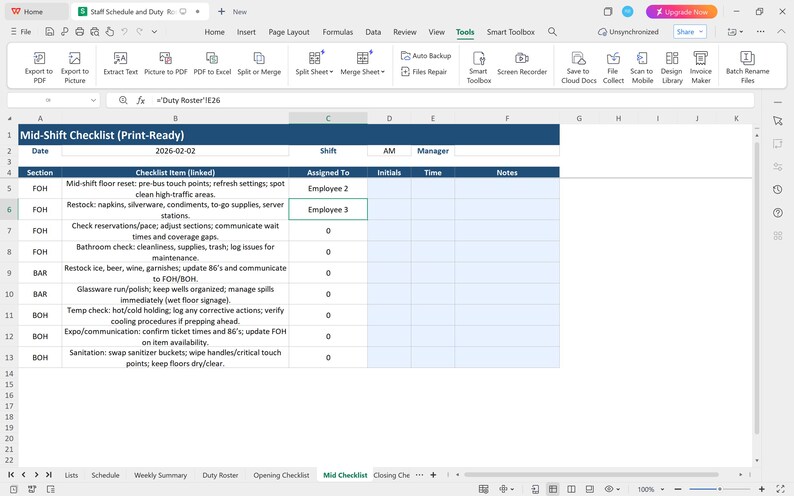
Task: Show more sheet tabs via ellipsis
Action: (419, 475)
